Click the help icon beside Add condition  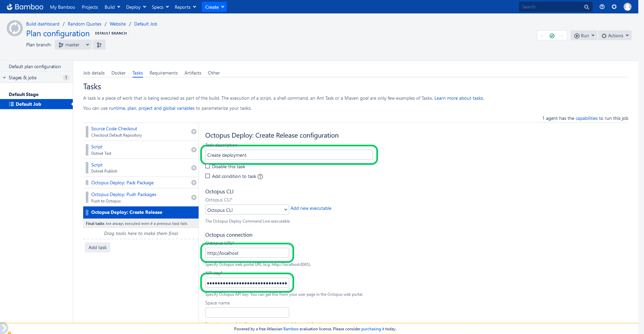pyautogui.click(x=260, y=177)
